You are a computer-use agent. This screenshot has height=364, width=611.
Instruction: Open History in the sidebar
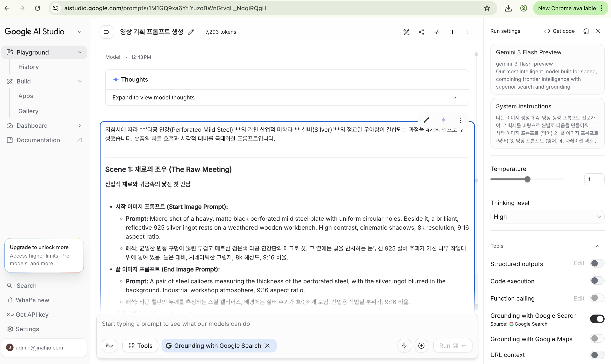[29, 67]
